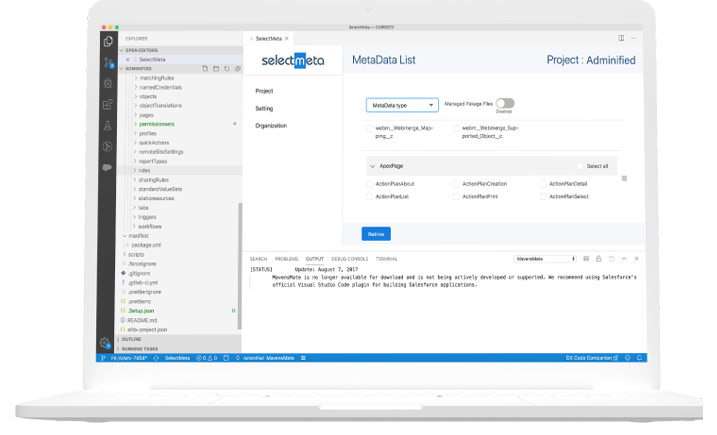Close the output panel with X icon

(x=641, y=258)
